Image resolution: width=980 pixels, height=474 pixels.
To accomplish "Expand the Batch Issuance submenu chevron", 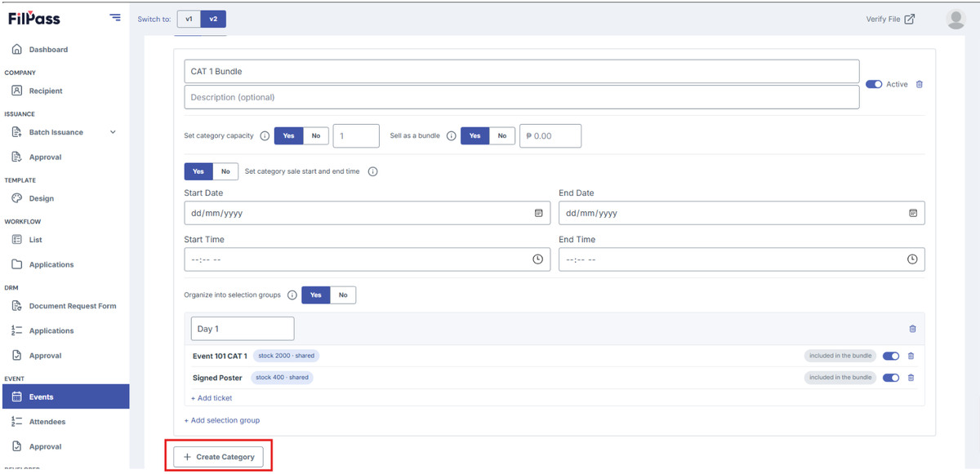I will pos(113,132).
